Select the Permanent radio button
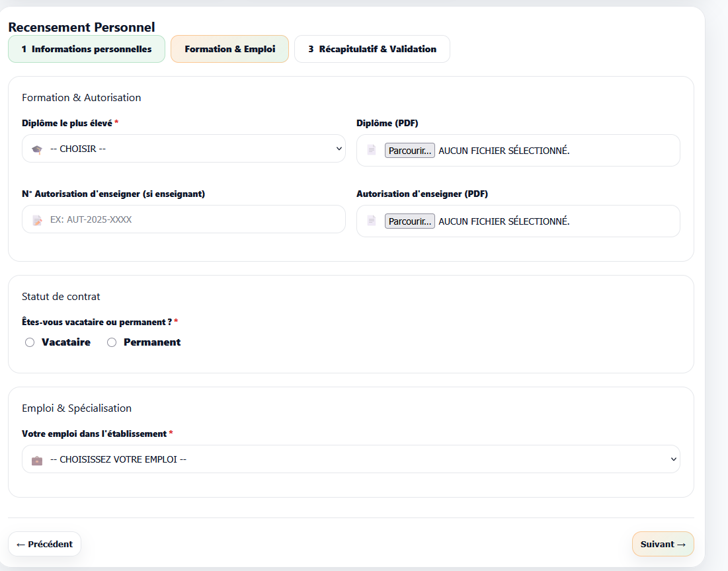Screen dimensions: 728x571 pos(112,342)
